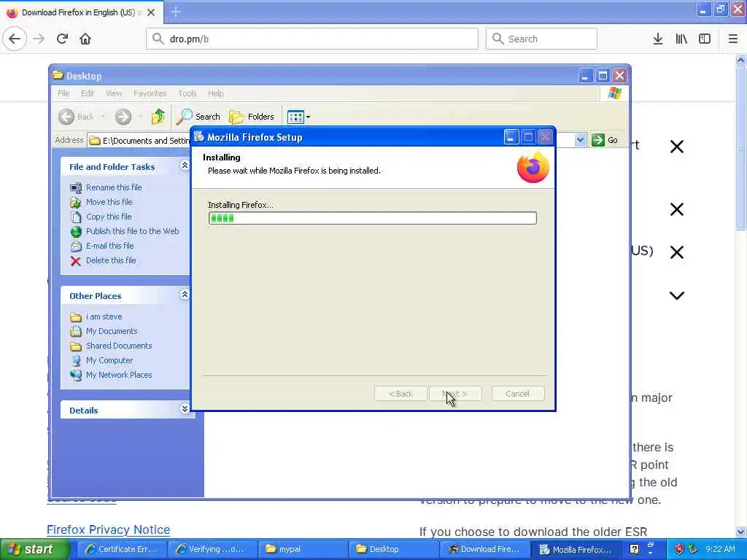Viewport: 747px width, 560px height.
Task: Open Firefox downloads panel
Action: point(658,39)
